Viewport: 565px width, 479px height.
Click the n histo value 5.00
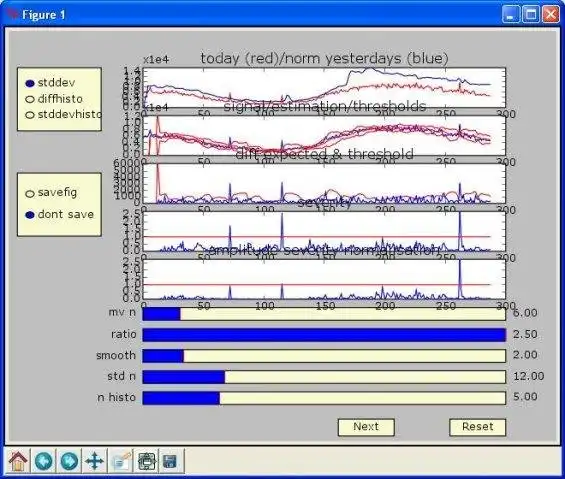point(525,397)
